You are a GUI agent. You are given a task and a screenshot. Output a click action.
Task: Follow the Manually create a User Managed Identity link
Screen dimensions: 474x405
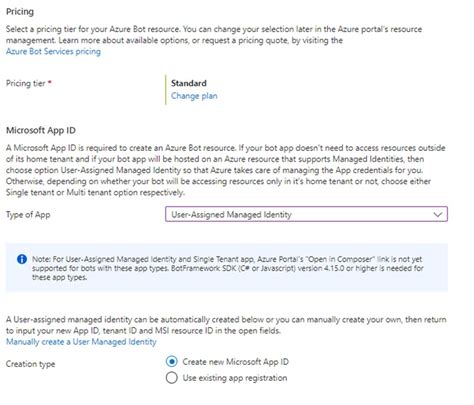click(x=81, y=342)
